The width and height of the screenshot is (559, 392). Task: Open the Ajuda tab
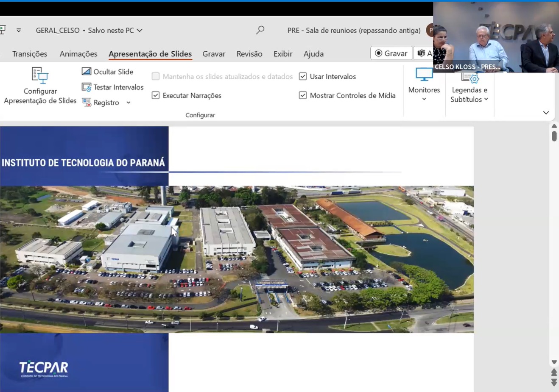click(x=313, y=54)
